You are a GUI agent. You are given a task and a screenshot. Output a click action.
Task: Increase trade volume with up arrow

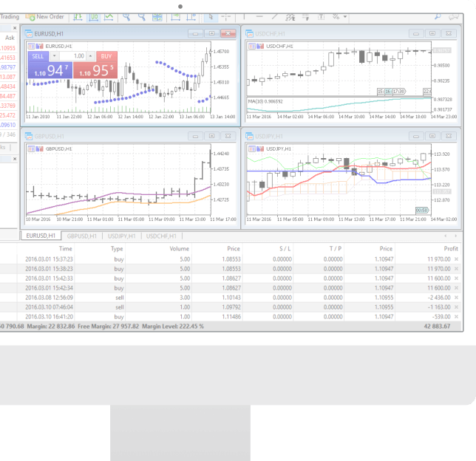[x=90, y=56]
